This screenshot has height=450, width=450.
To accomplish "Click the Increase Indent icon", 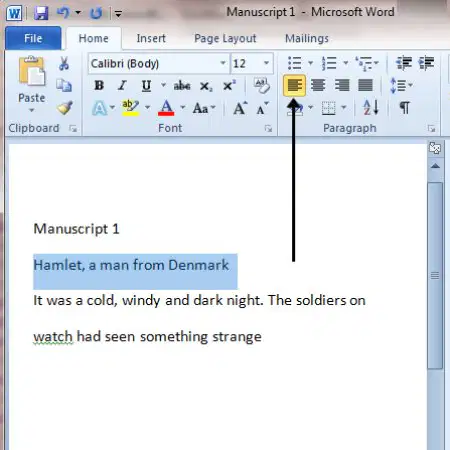I will point(427,63).
